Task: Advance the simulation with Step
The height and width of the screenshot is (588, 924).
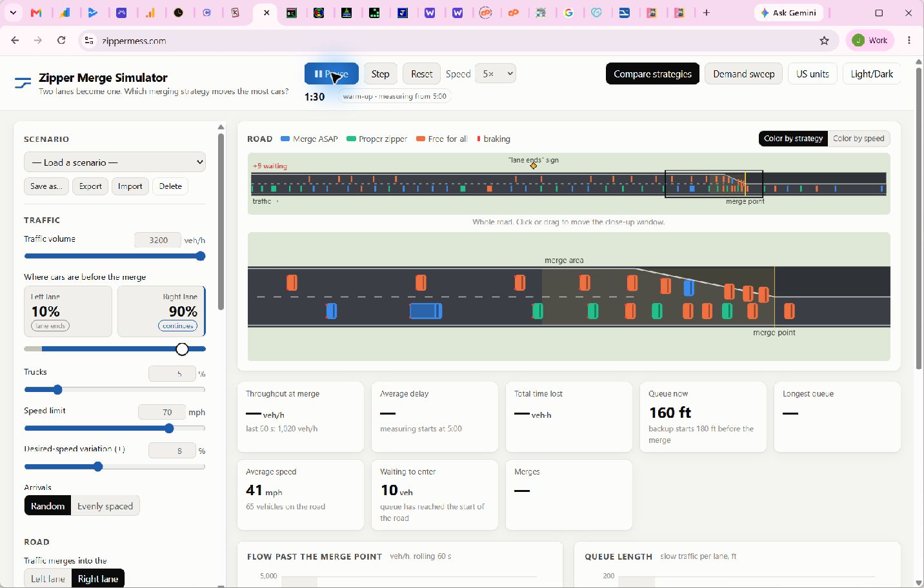Action: (380, 73)
